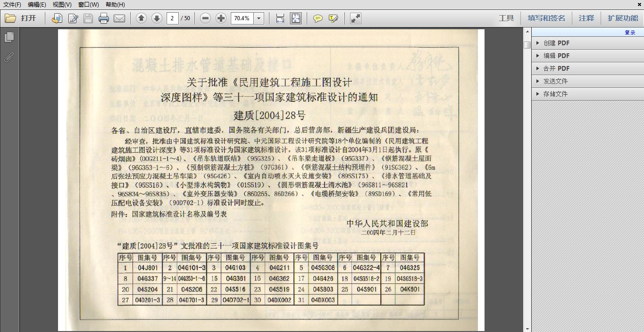Image resolution: width=644 pixels, height=332 pixels.
Task: Zoom in with the plus button
Action: point(221,18)
